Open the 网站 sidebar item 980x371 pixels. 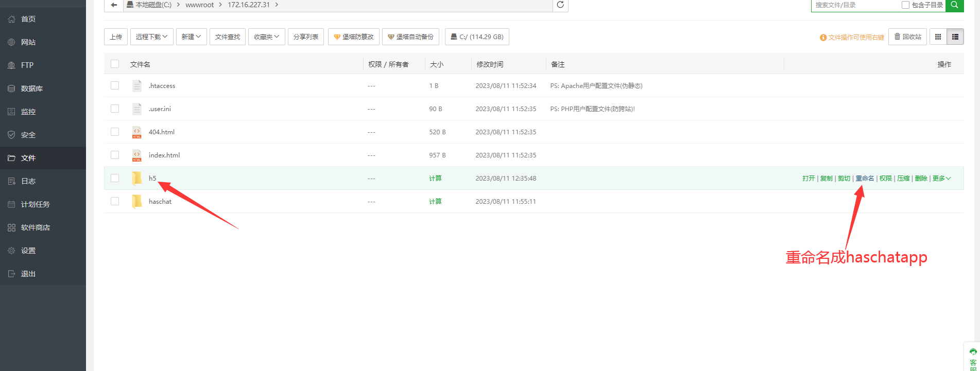[x=43, y=42]
